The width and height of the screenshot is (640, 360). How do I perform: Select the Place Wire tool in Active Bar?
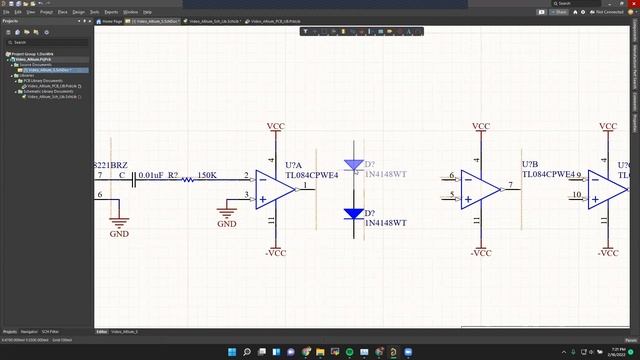pos(352,31)
